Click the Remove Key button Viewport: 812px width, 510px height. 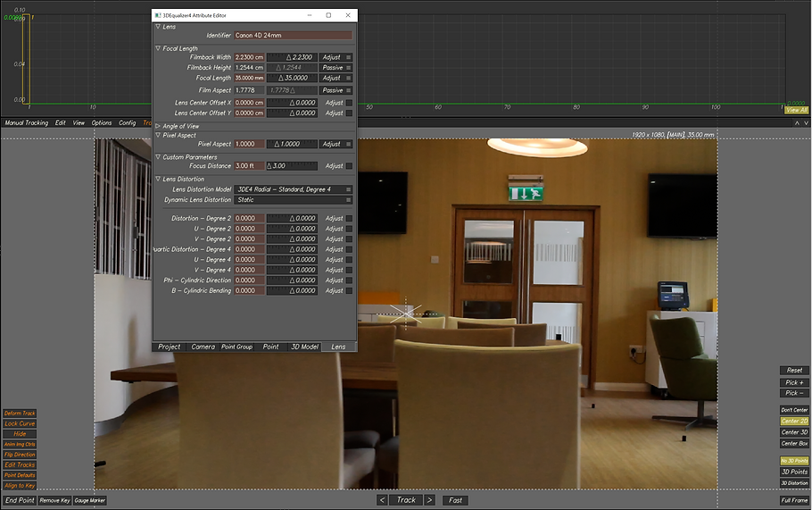[x=54, y=500]
